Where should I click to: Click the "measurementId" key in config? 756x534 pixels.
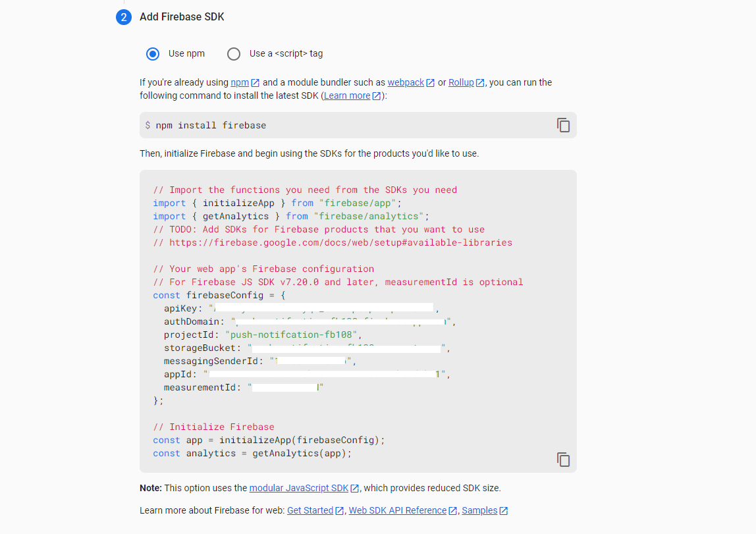tap(200, 387)
